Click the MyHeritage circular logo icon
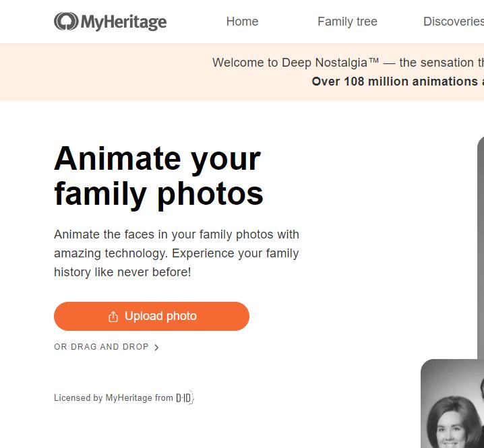The width and height of the screenshot is (484, 448). click(x=65, y=22)
